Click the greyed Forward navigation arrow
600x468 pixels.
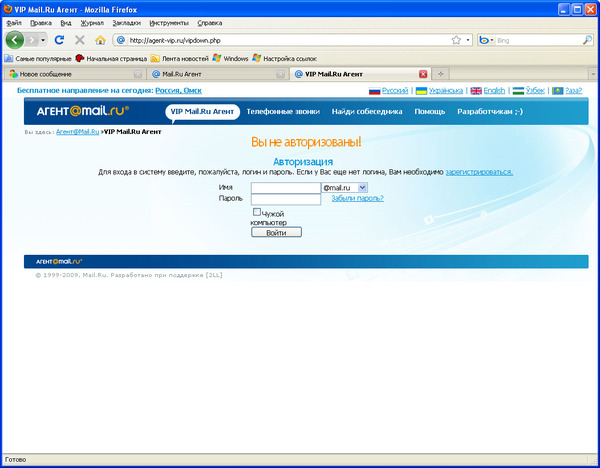[32, 40]
